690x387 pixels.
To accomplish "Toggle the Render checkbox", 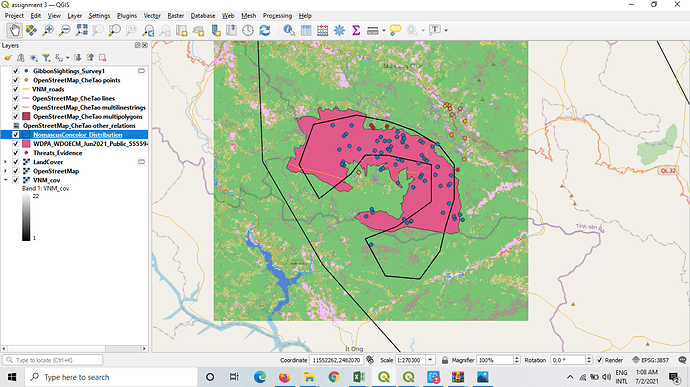I will [x=599, y=360].
